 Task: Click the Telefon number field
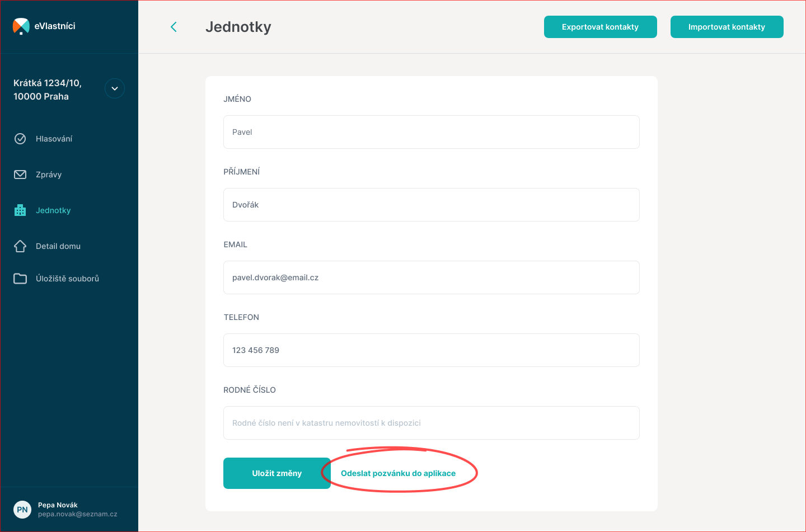coord(431,350)
